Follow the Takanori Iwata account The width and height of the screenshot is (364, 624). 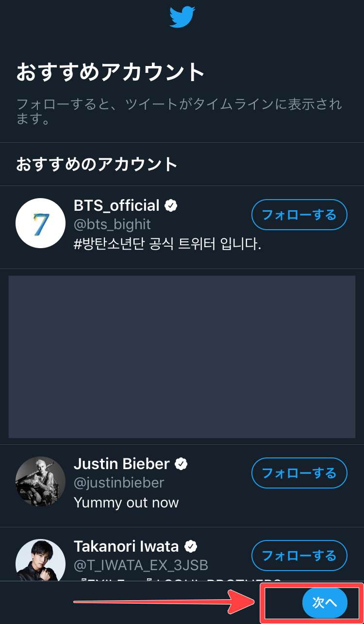point(299,556)
